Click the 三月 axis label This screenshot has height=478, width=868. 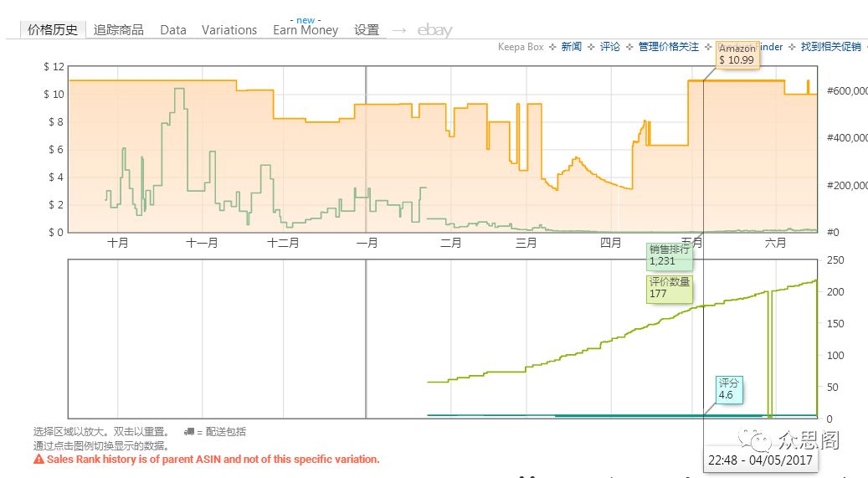pyautogui.click(x=526, y=243)
